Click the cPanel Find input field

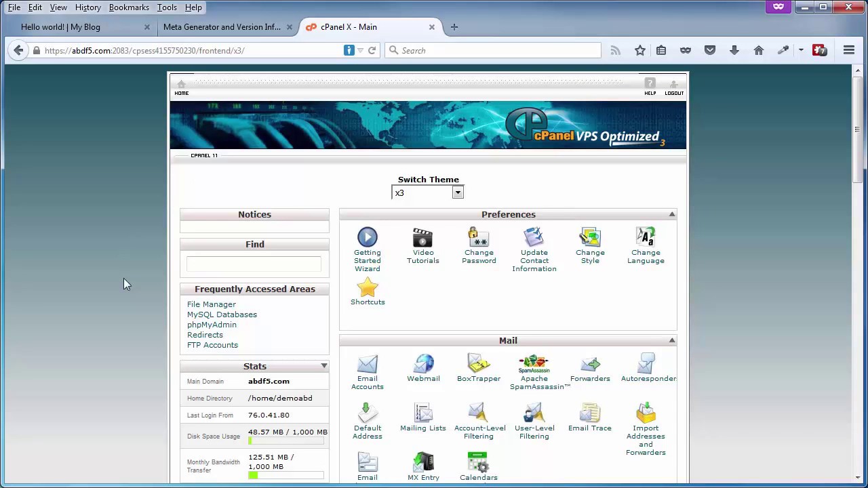tap(254, 264)
